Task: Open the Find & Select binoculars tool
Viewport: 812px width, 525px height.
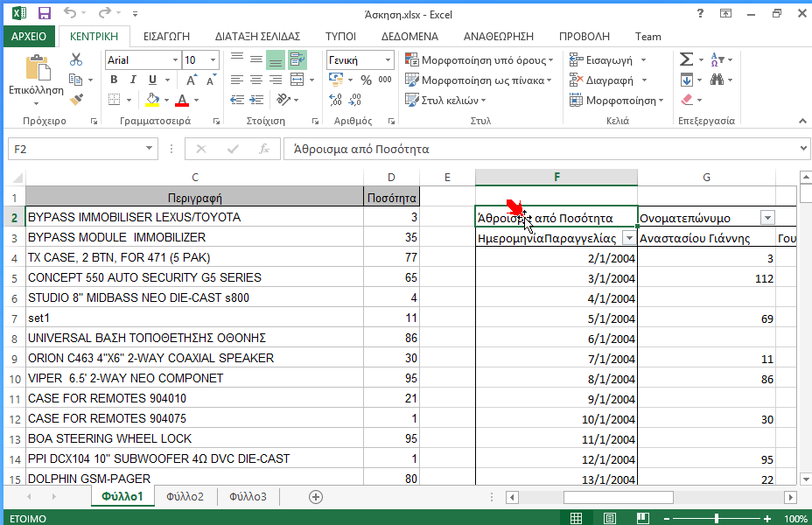Action: pos(717,80)
